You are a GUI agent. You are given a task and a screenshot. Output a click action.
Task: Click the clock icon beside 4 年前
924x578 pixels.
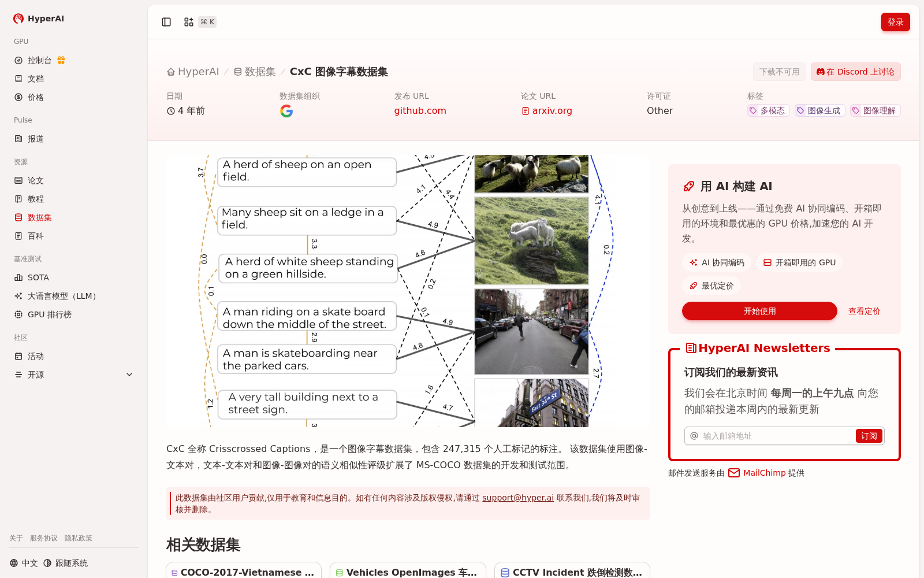(x=171, y=111)
